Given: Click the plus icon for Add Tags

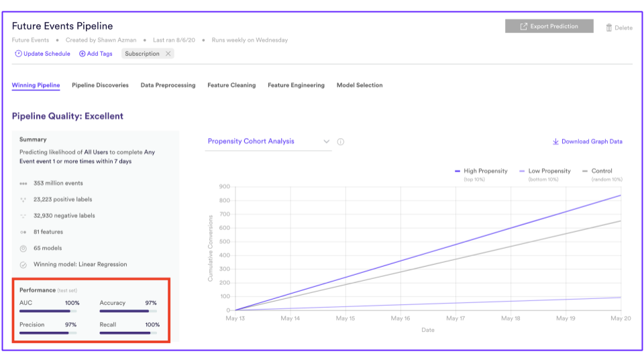Looking at the screenshot, I should (x=82, y=54).
